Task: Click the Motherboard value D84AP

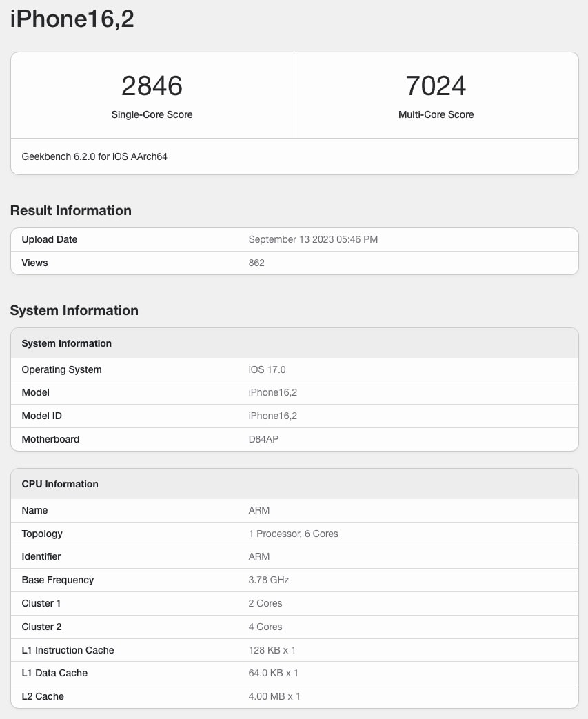Action: pyautogui.click(x=264, y=439)
